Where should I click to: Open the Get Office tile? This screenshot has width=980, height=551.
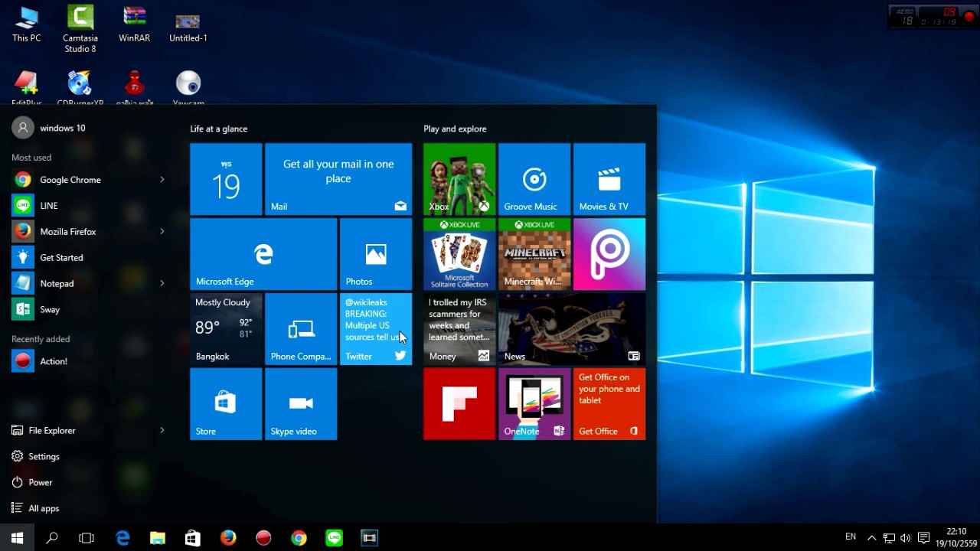click(x=609, y=404)
